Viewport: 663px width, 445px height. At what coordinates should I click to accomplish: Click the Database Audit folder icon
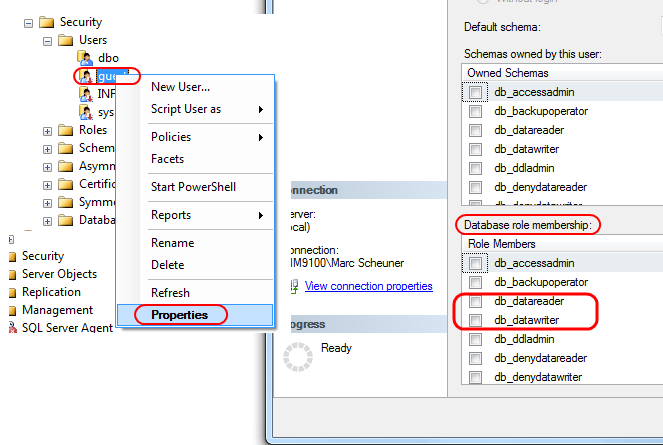pos(66,220)
